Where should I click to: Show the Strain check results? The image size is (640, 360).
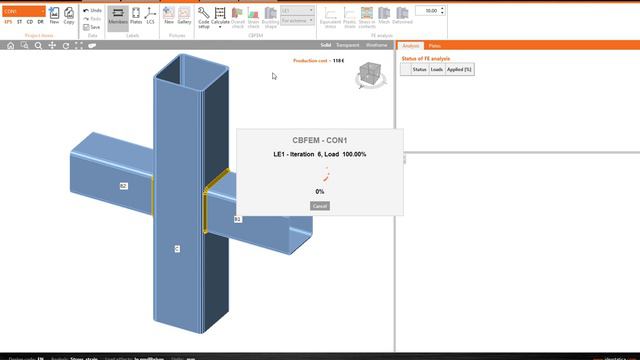click(253, 18)
